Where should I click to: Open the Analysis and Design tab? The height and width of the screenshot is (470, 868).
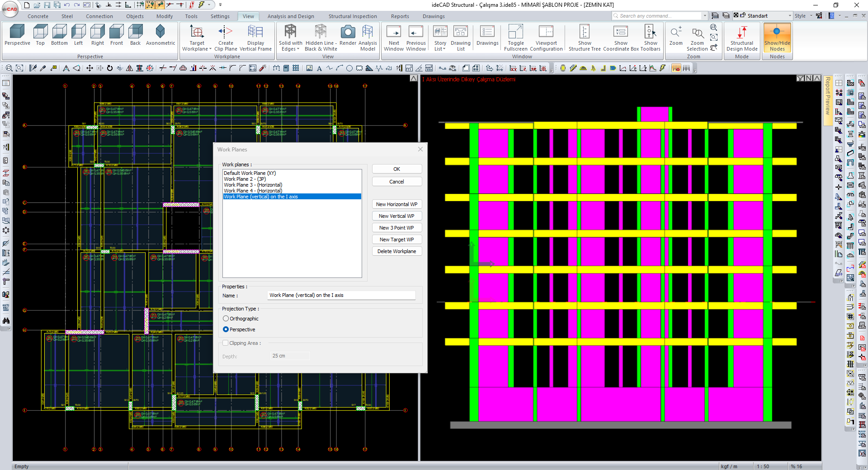pyautogui.click(x=291, y=16)
